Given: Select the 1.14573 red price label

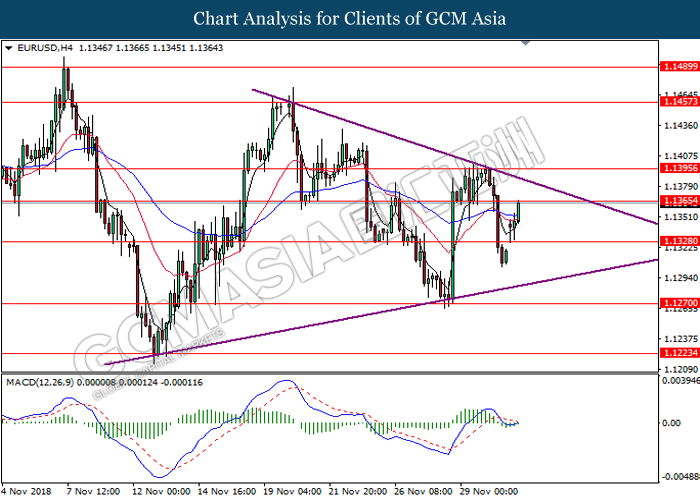Looking at the screenshot, I should (x=680, y=102).
